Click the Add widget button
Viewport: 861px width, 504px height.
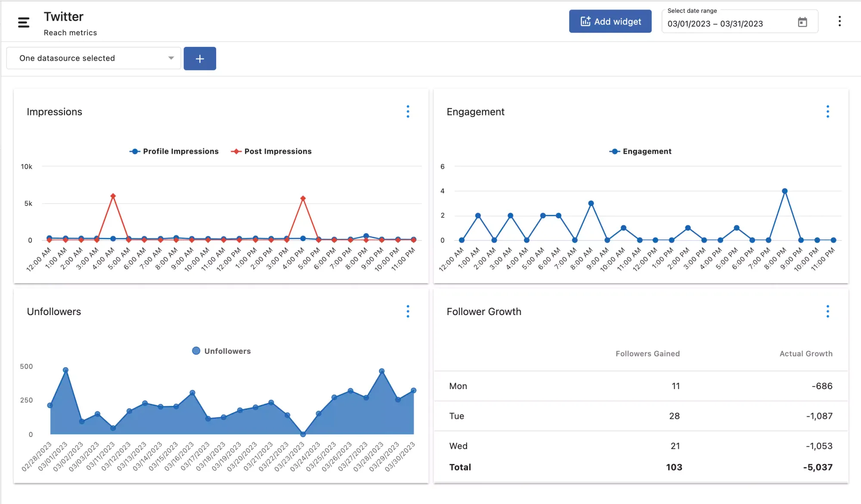point(610,22)
